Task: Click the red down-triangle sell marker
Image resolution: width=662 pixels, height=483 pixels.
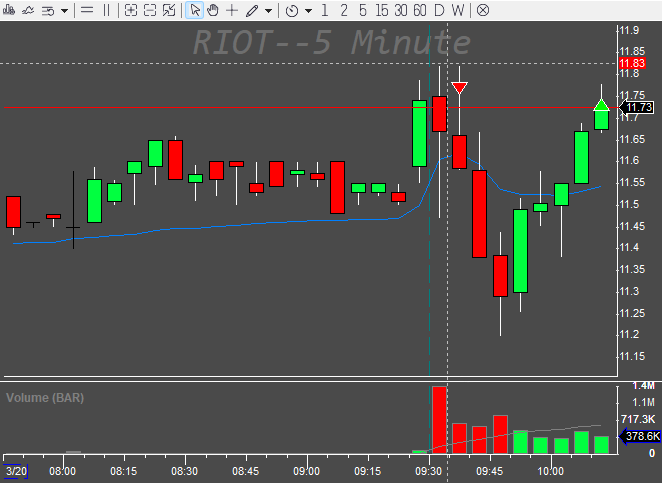Action: [x=459, y=87]
